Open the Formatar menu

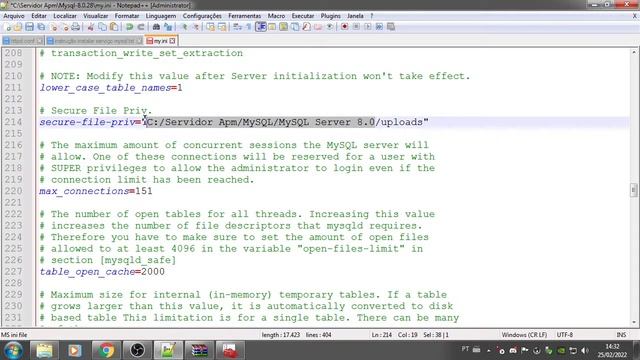(x=127, y=16)
